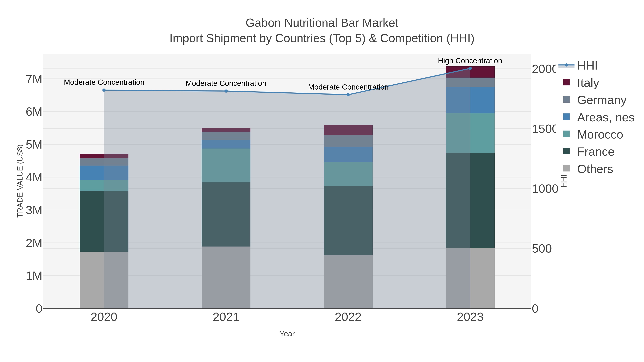Click the Areas, nes segment of 2022 bar

348,155
